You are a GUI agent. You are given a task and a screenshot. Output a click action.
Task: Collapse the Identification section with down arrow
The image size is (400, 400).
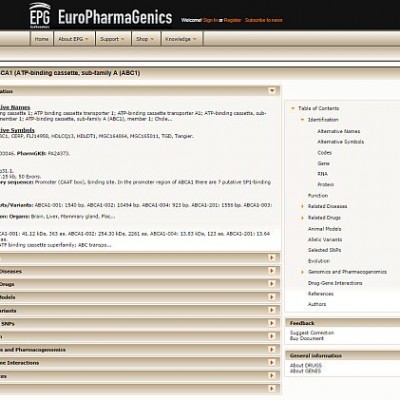(x=272, y=91)
